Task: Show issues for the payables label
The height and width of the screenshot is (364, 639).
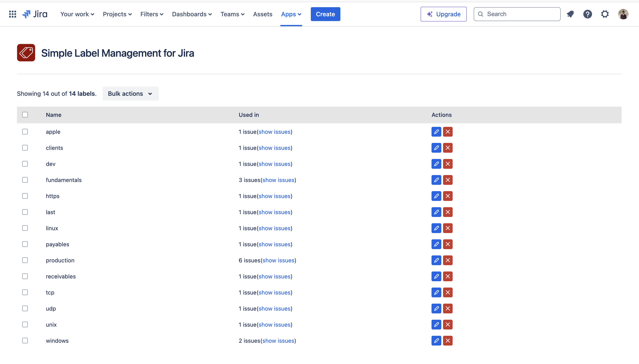Action: coord(274,244)
